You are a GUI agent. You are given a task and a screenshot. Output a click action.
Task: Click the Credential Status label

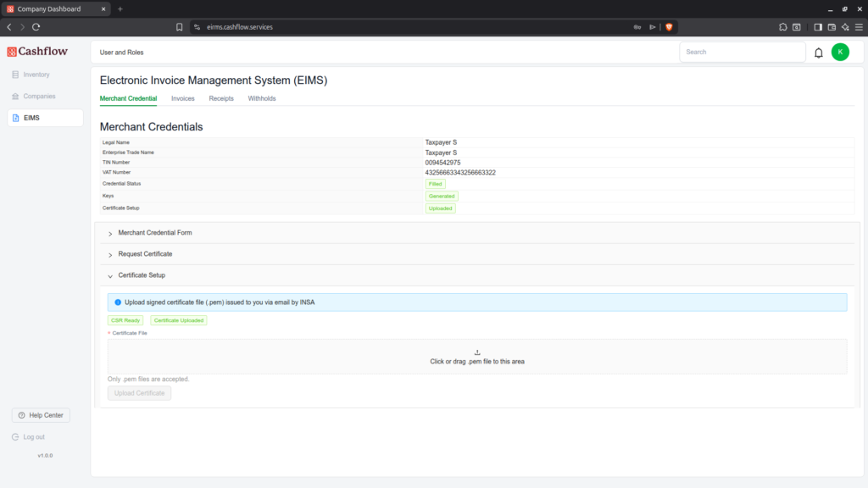tap(121, 184)
